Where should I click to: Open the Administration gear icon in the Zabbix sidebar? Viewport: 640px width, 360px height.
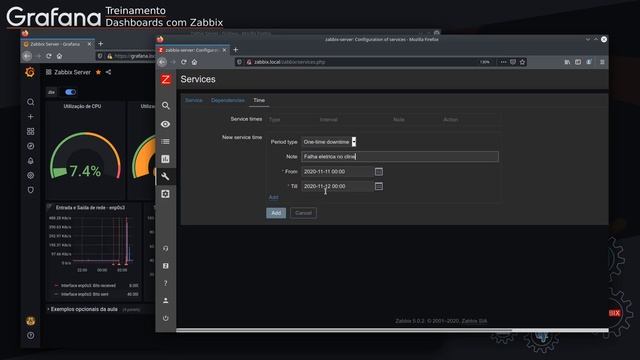[x=165, y=194]
